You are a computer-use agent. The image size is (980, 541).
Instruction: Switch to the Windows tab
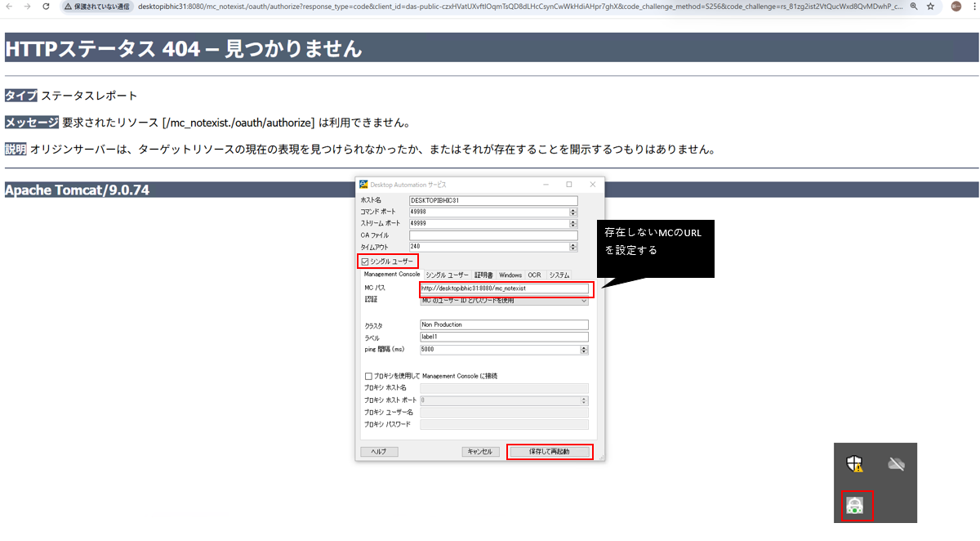[510, 275]
